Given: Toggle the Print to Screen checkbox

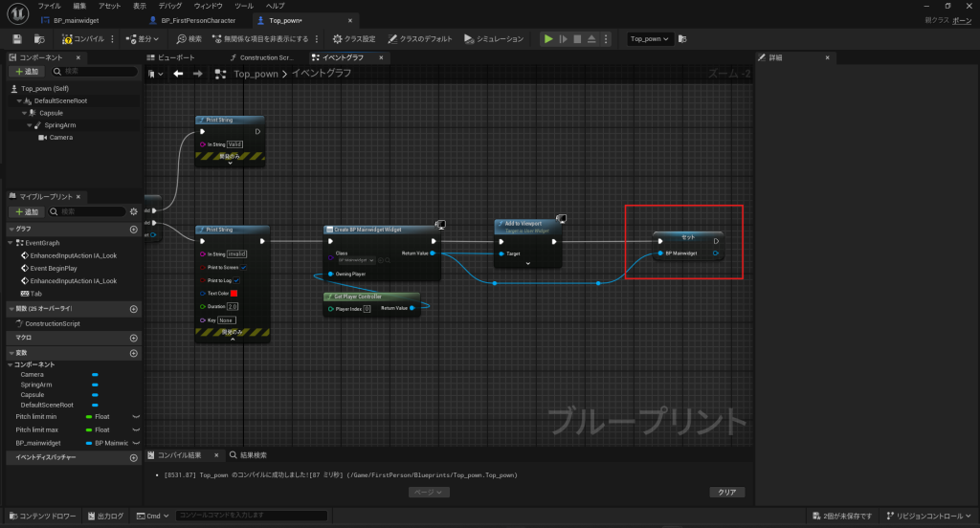Looking at the screenshot, I should coord(244,267).
